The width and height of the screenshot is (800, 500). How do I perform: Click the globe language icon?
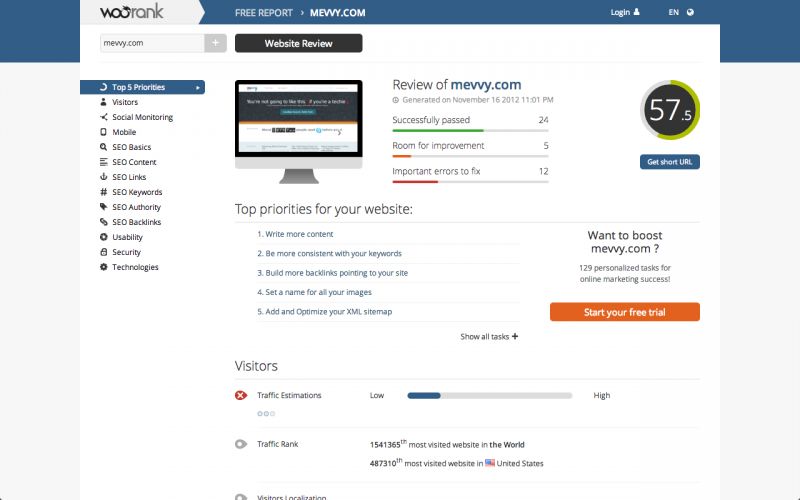pyautogui.click(x=690, y=12)
